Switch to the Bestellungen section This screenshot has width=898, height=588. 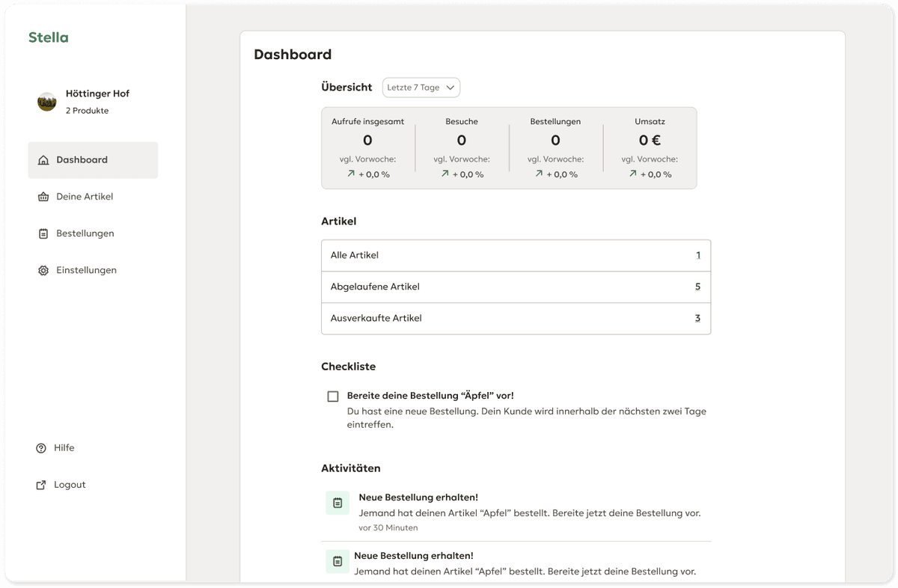pos(85,233)
